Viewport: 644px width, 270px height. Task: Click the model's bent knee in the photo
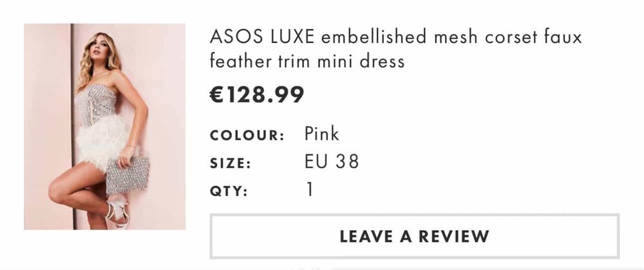[57, 189]
